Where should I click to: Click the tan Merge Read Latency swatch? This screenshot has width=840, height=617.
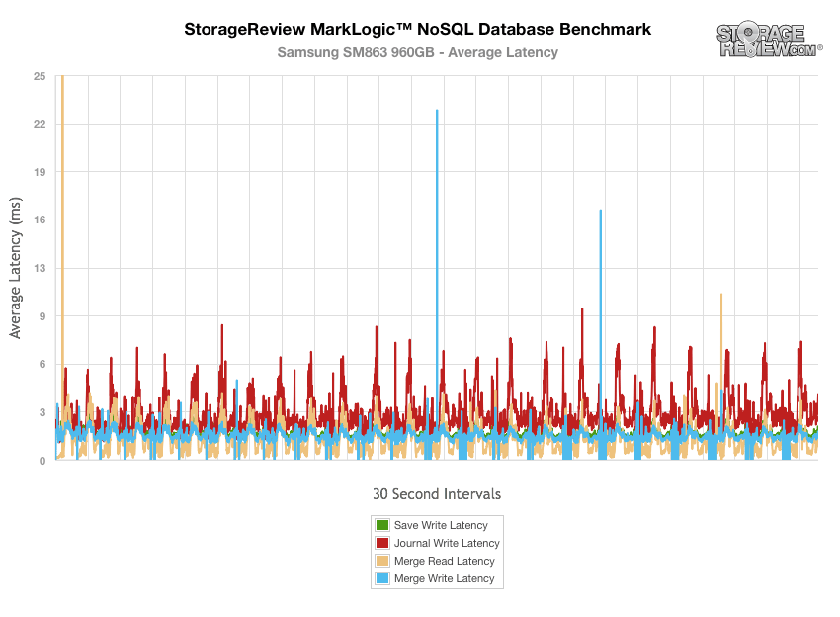pos(382,561)
